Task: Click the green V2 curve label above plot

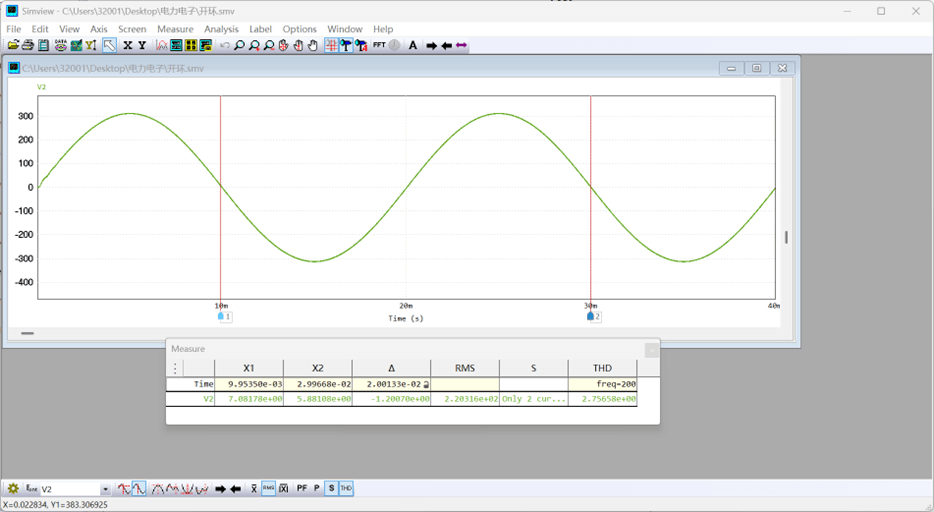Action: click(x=41, y=87)
